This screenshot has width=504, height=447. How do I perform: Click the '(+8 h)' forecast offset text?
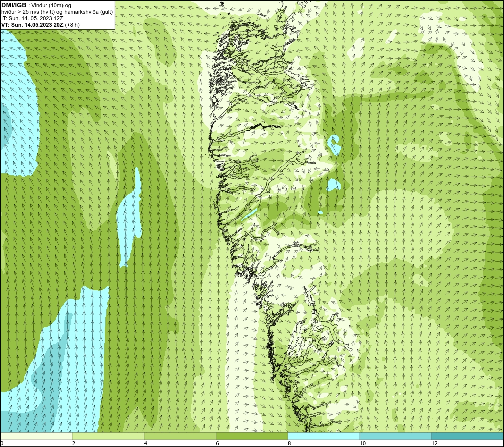(x=72, y=25)
